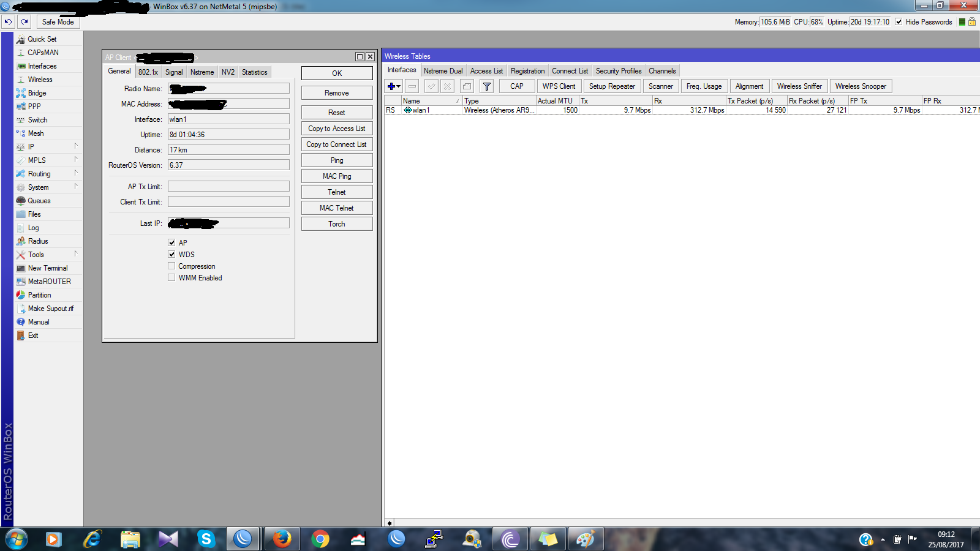Viewport: 980px width, 551px height.
Task: Toggle the WMM Enabled checkbox
Action: tap(171, 277)
